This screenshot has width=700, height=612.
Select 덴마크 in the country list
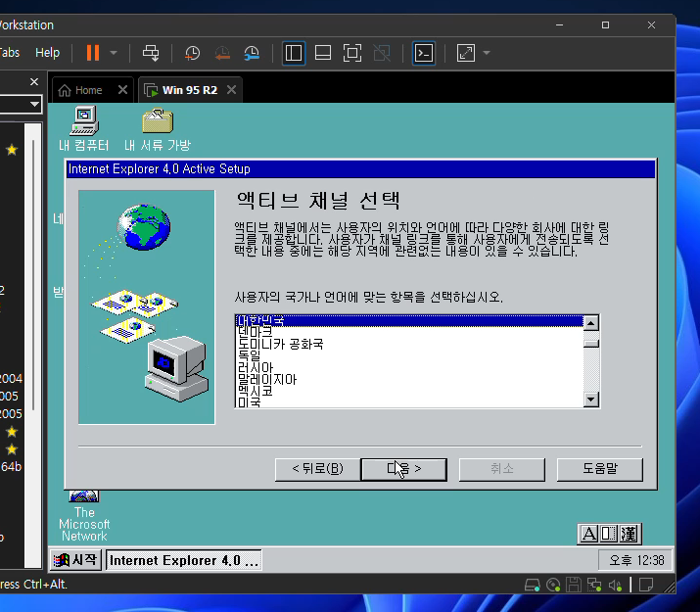pyautogui.click(x=409, y=332)
